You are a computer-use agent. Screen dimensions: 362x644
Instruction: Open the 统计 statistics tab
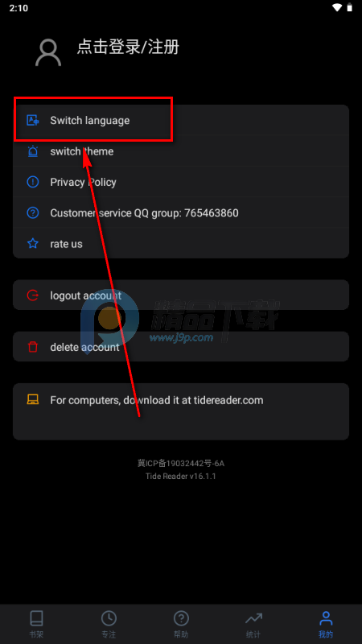pyautogui.click(x=253, y=624)
